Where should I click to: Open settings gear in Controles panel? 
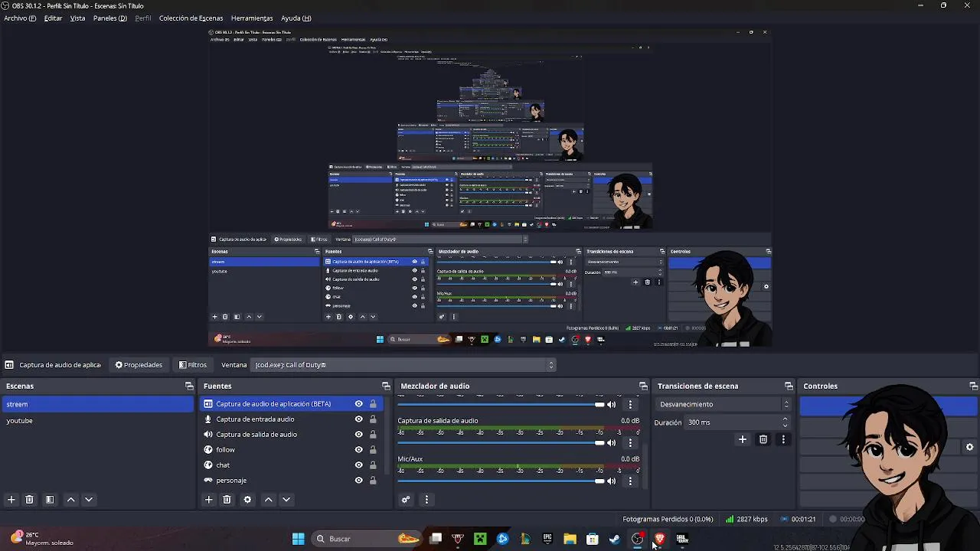click(x=969, y=447)
